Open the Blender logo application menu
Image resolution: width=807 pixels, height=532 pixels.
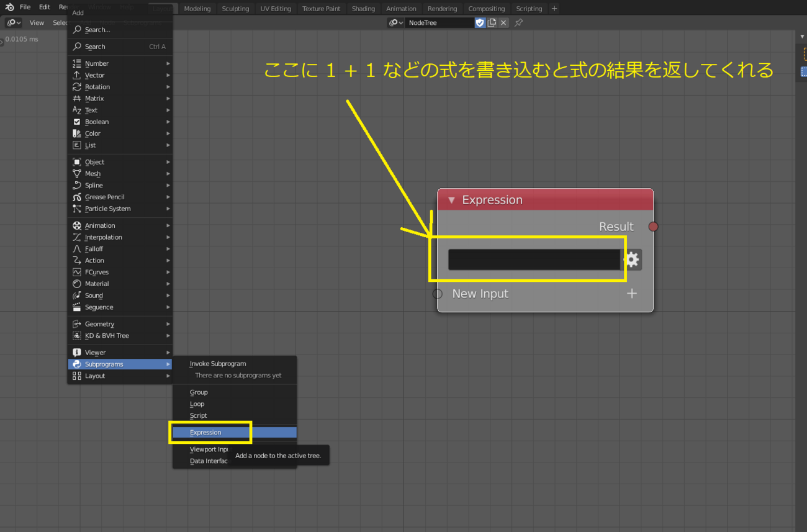(x=9, y=7)
